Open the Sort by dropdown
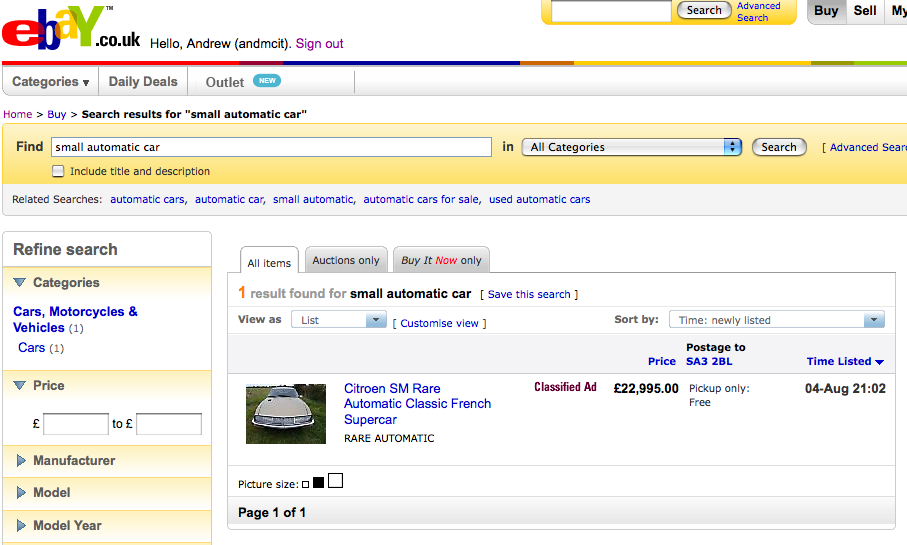Image resolution: width=907 pixels, height=545 pixels. click(777, 320)
